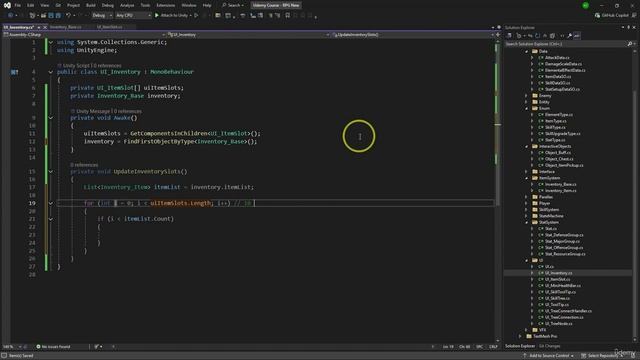Click the No issues found status indicator
The image size is (640, 360).
tap(53, 347)
